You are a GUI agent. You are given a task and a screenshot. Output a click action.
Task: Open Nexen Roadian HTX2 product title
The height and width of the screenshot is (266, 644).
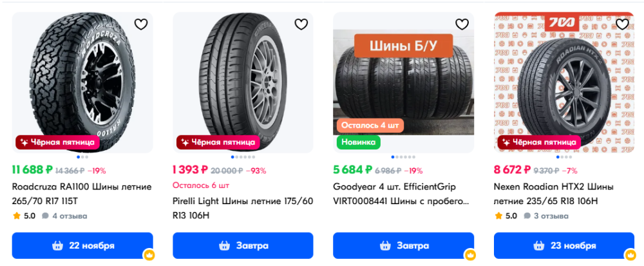click(554, 193)
